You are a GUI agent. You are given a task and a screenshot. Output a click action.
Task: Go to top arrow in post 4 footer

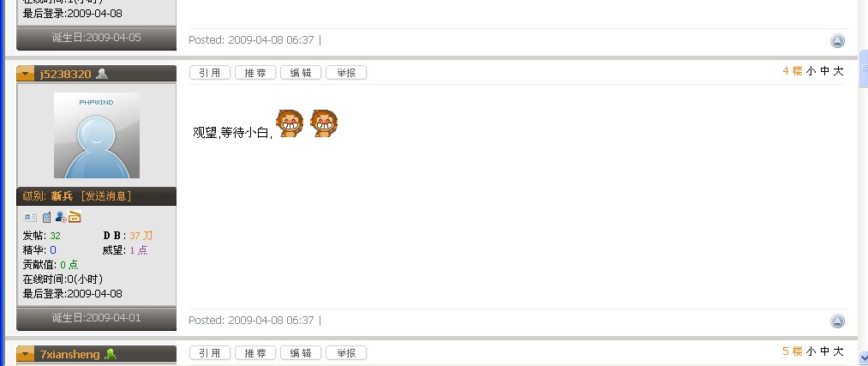(x=837, y=321)
